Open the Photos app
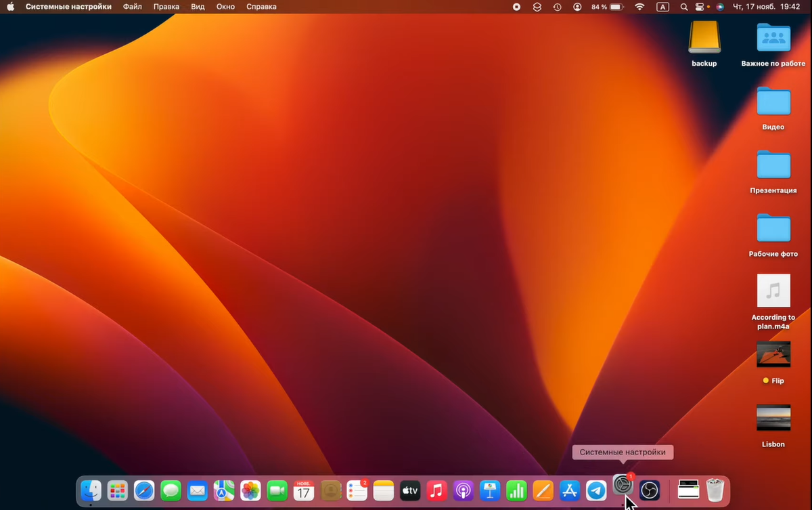This screenshot has height=510, width=812. (x=250, y=490)
